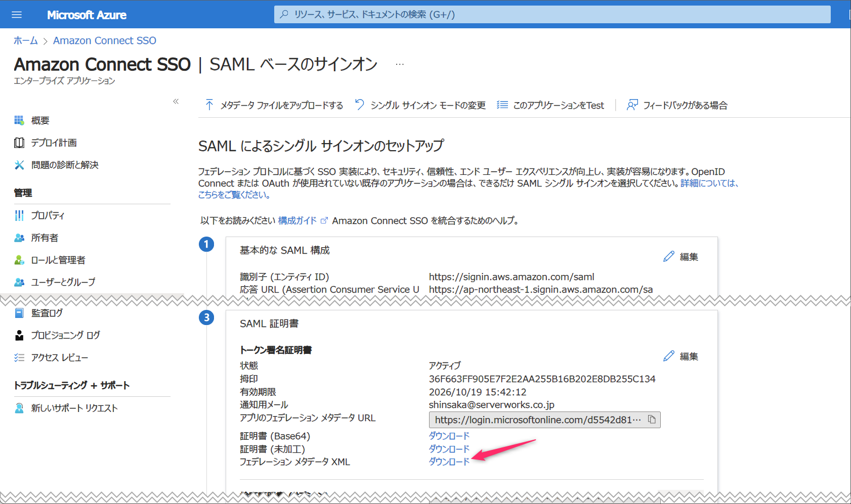Click pencil icon in basic SAML section

(669, 256)
